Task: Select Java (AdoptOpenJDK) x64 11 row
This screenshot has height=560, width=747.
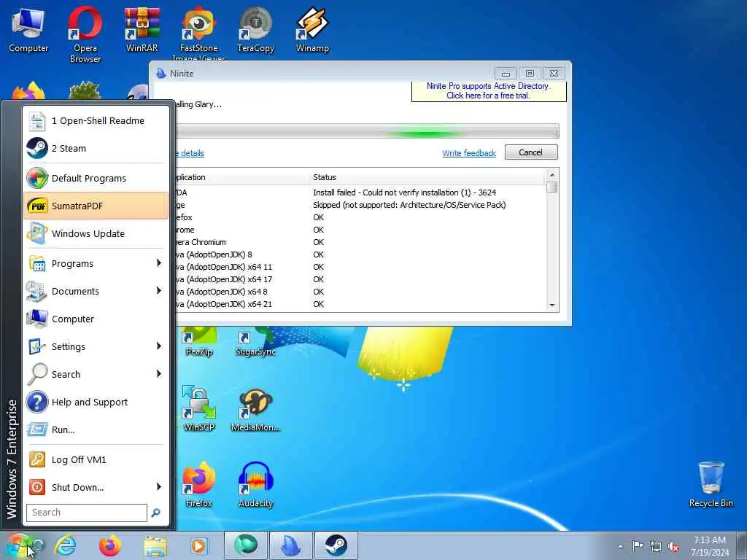Action: [x=361, y=267]
